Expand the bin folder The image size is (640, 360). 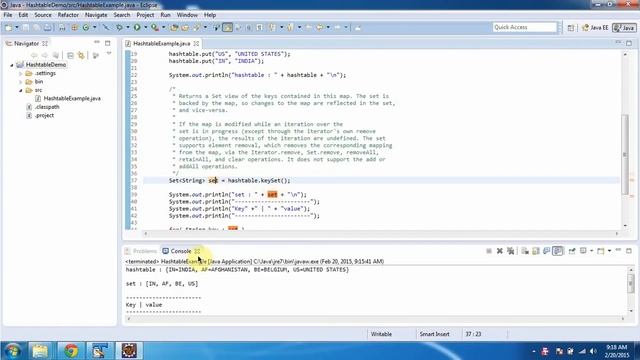pos(20,82)
